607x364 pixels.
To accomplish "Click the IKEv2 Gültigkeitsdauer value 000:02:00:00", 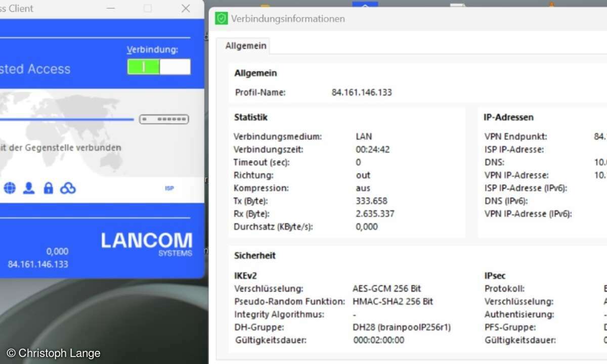I will pos(379,340).
